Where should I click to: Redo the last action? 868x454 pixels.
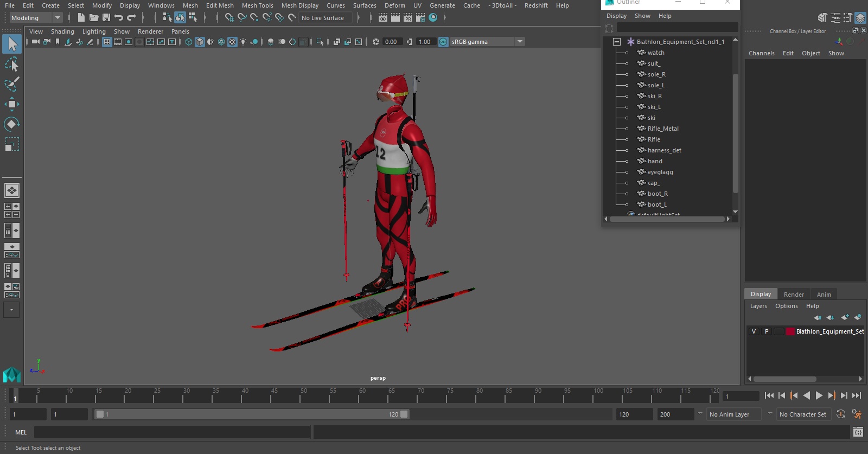coord(131,18)
